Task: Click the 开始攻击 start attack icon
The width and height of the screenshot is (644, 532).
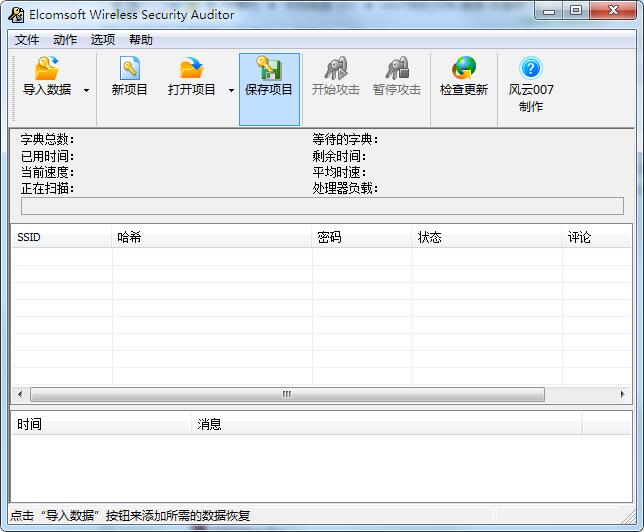Action: click(x=336, y=68)
